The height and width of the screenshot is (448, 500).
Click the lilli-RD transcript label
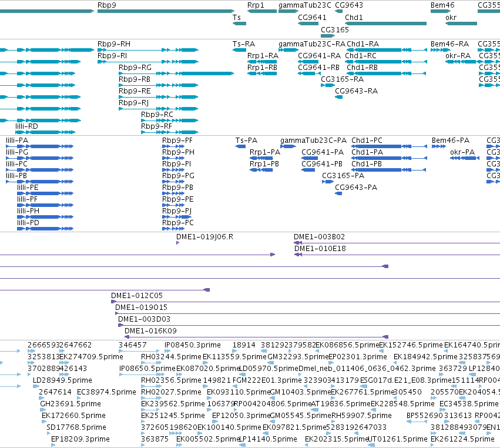pos(27,126)
